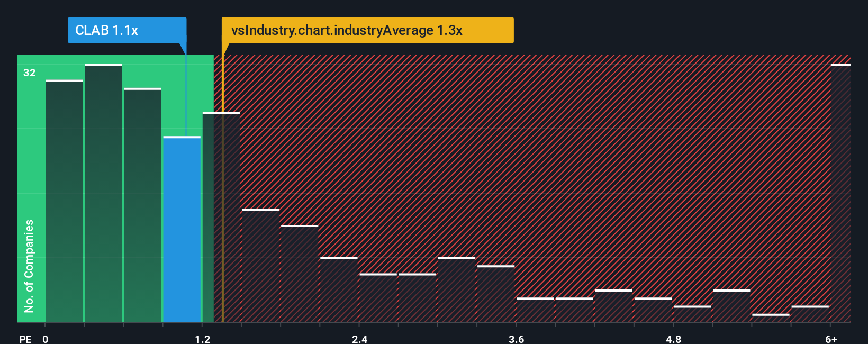Image resolution: width=868 pixels, height=344 pixels.
Task: Click the 'PE' axis label
Action: pyautogui.click(x=25, y=339)
